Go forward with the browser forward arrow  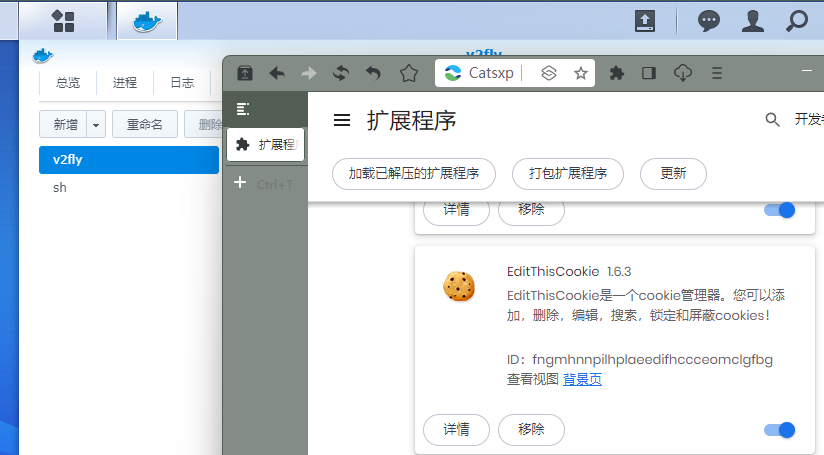(308, 73)
